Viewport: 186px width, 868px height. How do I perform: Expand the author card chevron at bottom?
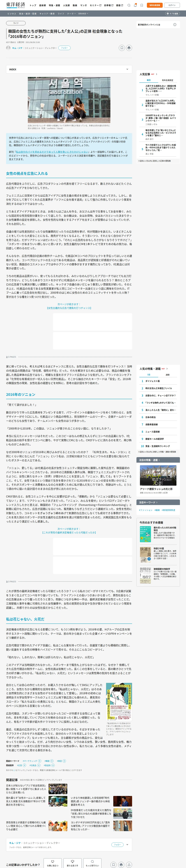[127, 844]
